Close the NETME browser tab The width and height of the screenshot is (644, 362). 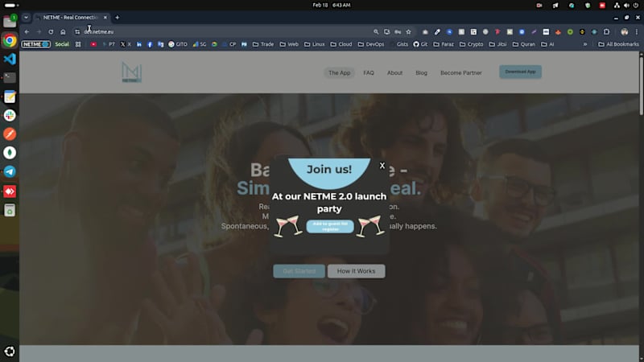(105, 17)
